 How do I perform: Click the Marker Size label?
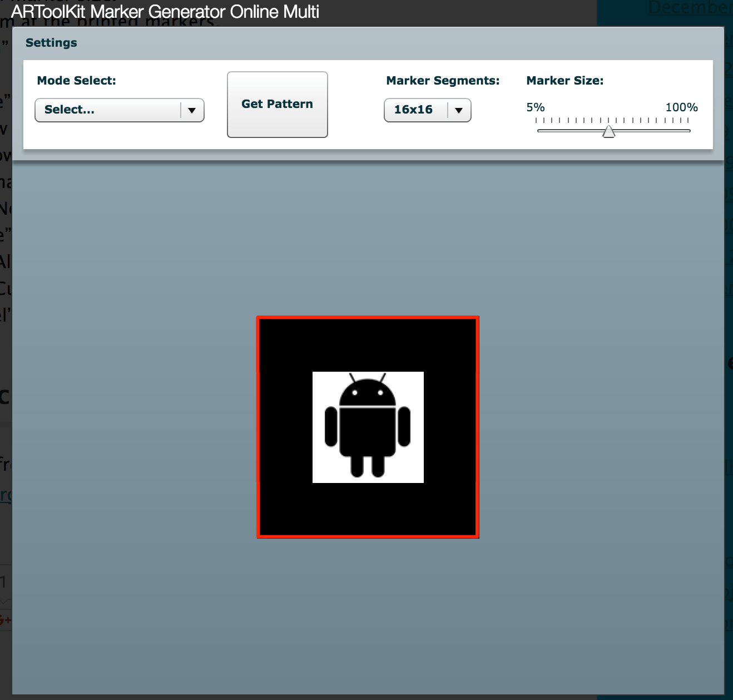[x=564, y=81]
